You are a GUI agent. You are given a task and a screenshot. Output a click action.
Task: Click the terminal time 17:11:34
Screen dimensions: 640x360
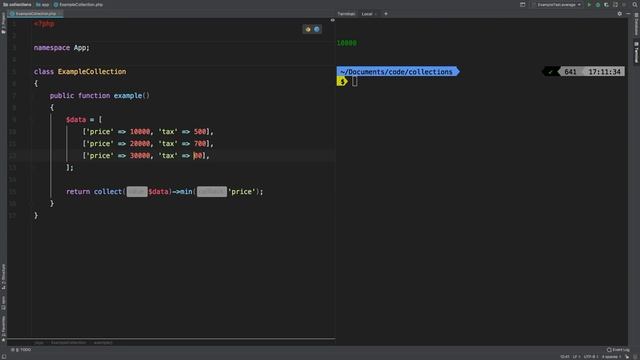click(x=604, y=72)
